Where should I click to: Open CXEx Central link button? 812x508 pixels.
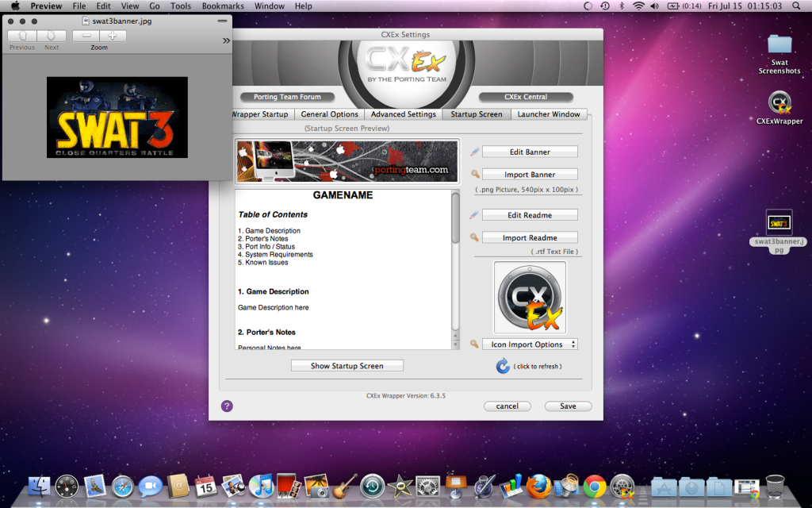(x=526, y=97)
